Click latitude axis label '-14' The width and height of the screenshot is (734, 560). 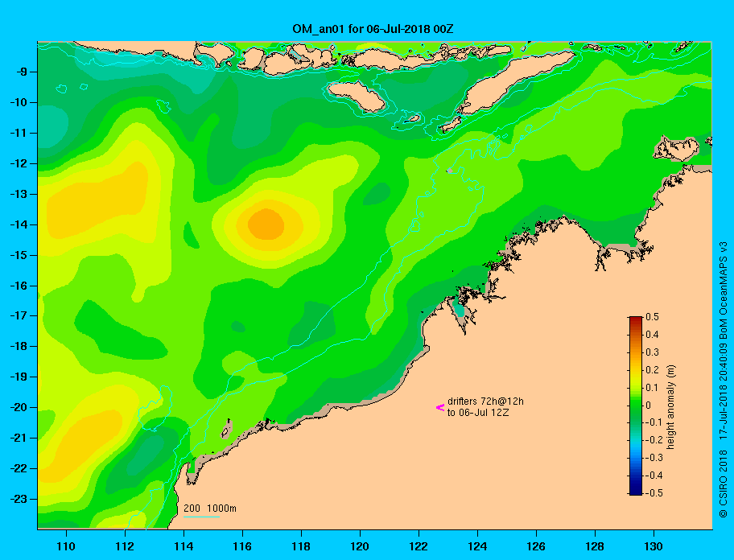(19, 224)
